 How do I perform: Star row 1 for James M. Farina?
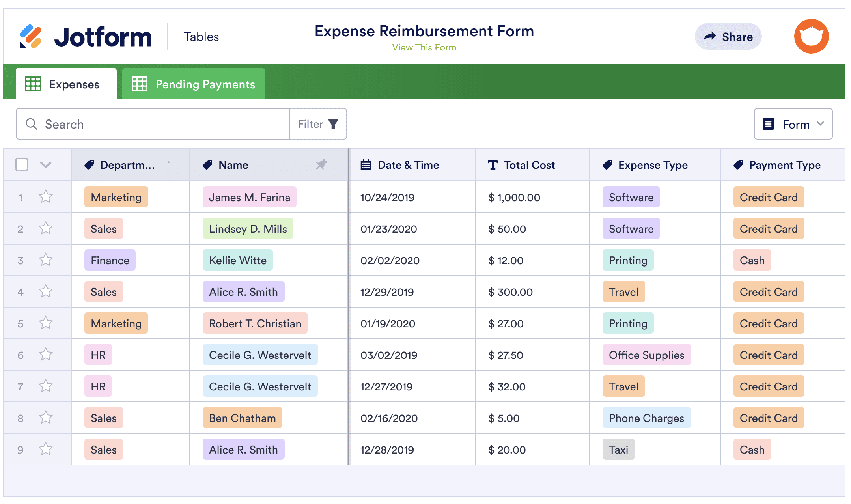coord(46,197)
